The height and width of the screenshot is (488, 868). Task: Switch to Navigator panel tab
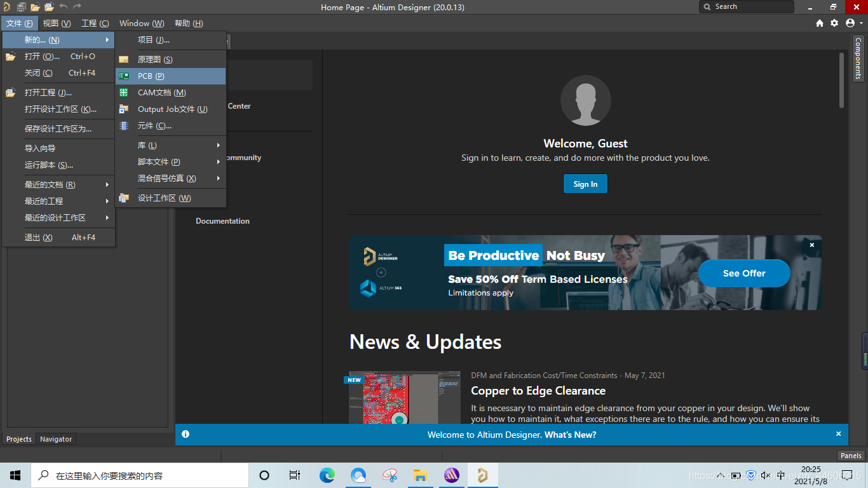(56, 439)
